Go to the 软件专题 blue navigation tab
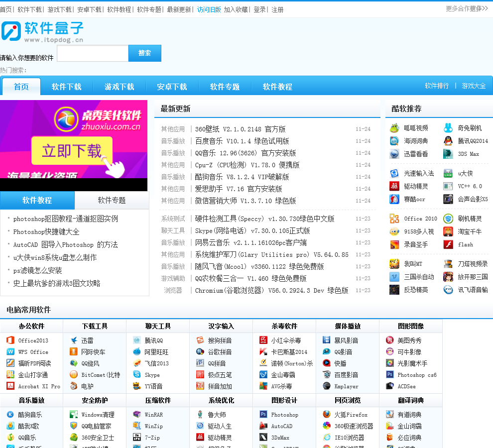The height and width of the screenshot is (448, 493). point(225,87)
